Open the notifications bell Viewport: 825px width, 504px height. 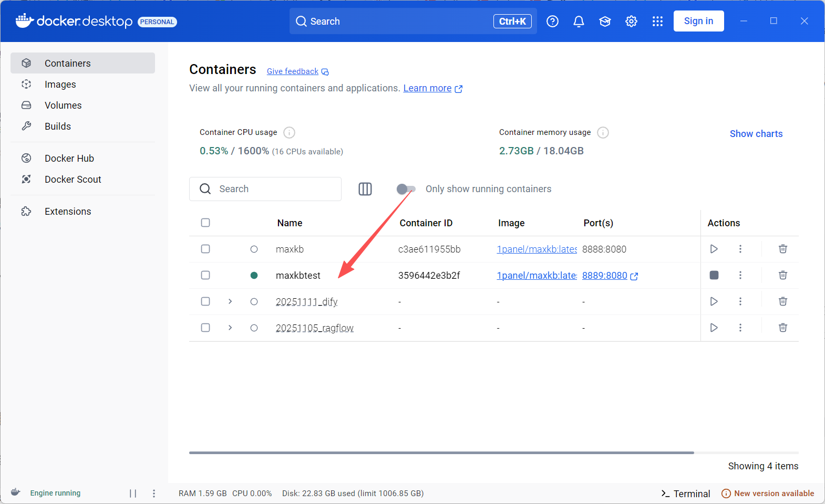click(x=579, y=22)
